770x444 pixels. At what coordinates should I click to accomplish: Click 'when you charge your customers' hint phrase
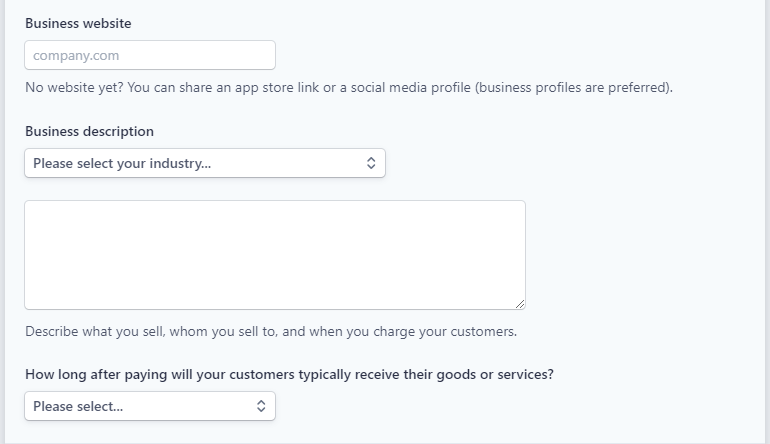[x=412, y=332]
